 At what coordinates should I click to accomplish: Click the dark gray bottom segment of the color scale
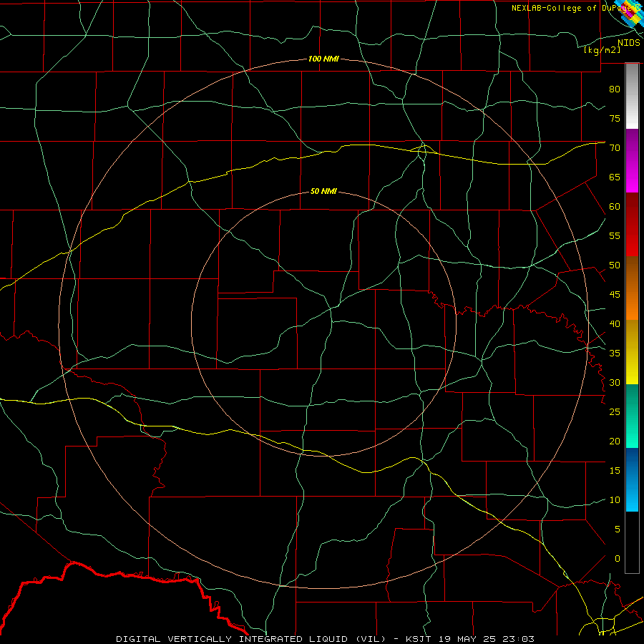(632, 542)
